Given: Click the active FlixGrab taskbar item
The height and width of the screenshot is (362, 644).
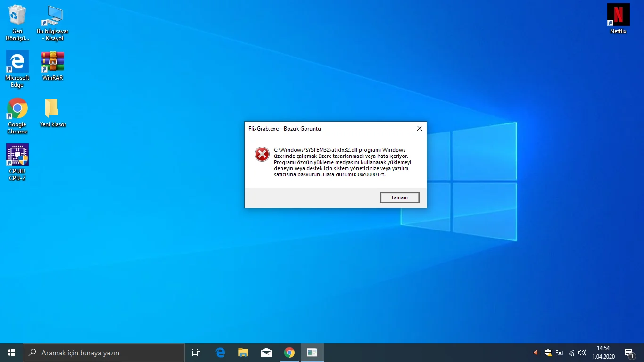Looking at the screenshot, I should (312, 353).
